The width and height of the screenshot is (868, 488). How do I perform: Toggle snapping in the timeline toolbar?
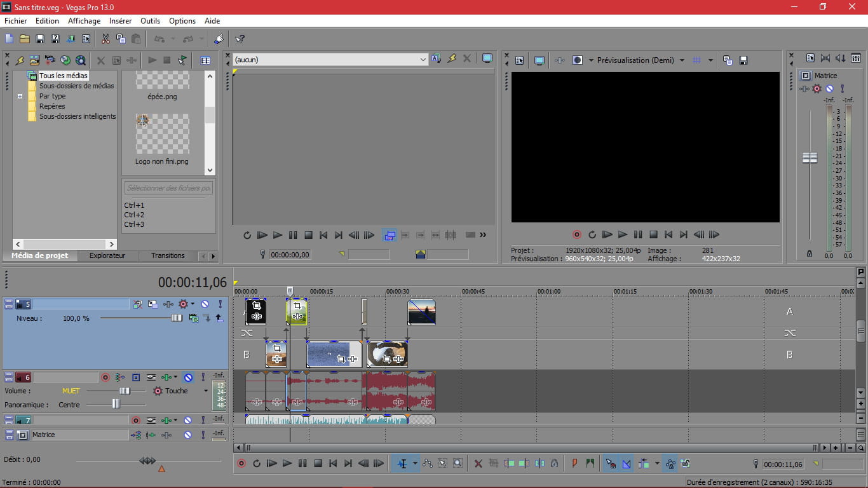[611, 464]
